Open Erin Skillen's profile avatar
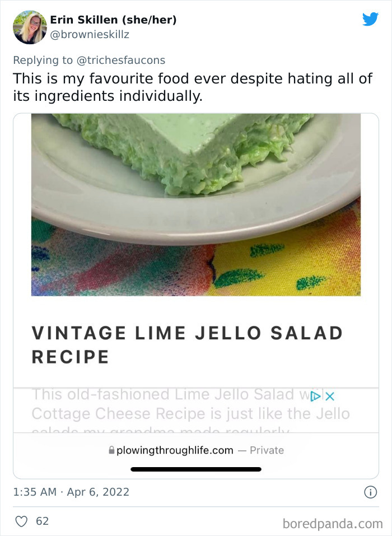The image size is (392, 536). [x=30, y=27]
